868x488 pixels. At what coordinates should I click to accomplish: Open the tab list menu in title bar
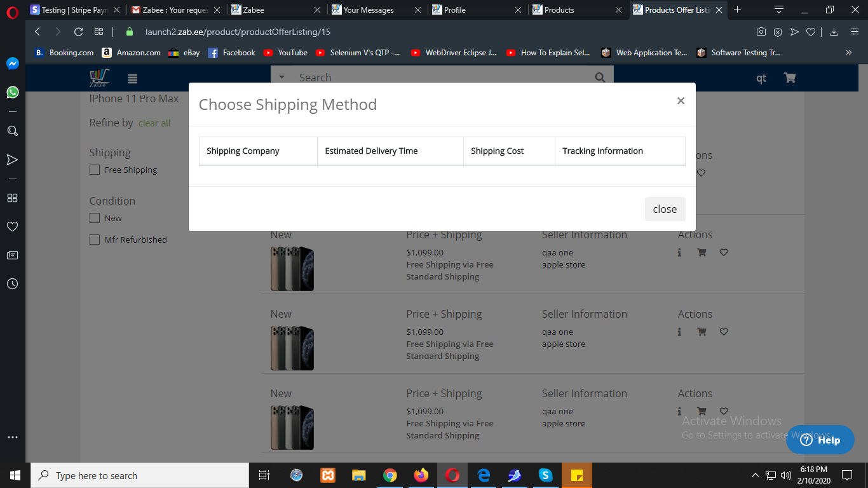point(779,10)
